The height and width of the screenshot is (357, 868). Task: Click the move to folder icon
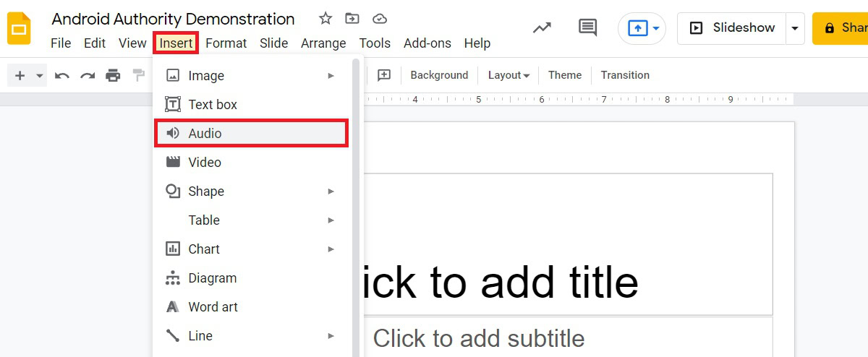pyautogui.click(x=352, y=19)
